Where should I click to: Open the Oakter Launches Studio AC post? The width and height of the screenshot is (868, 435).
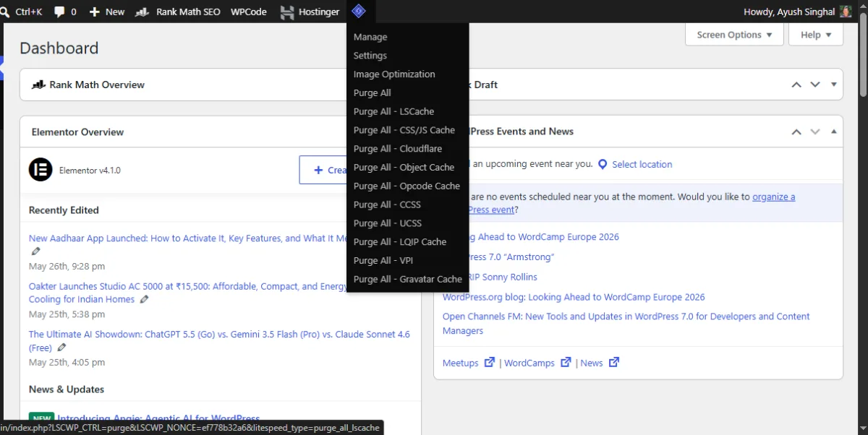pos(188,293)
